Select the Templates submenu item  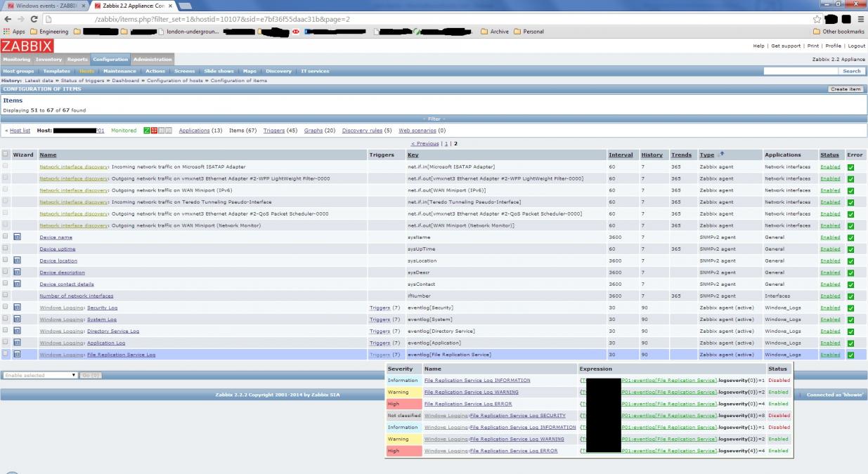click(x=57, y=71)
